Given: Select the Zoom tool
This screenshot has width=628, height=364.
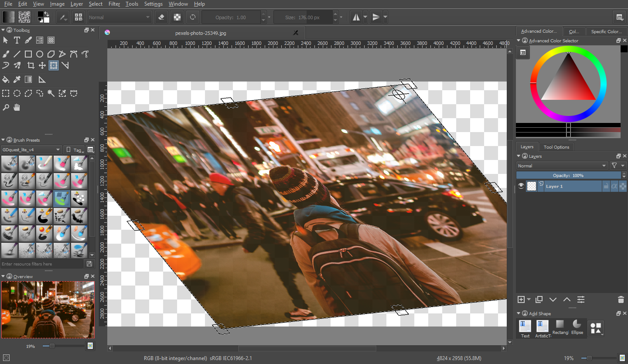Looking at the screenshot, I should [x=6, y=107].
